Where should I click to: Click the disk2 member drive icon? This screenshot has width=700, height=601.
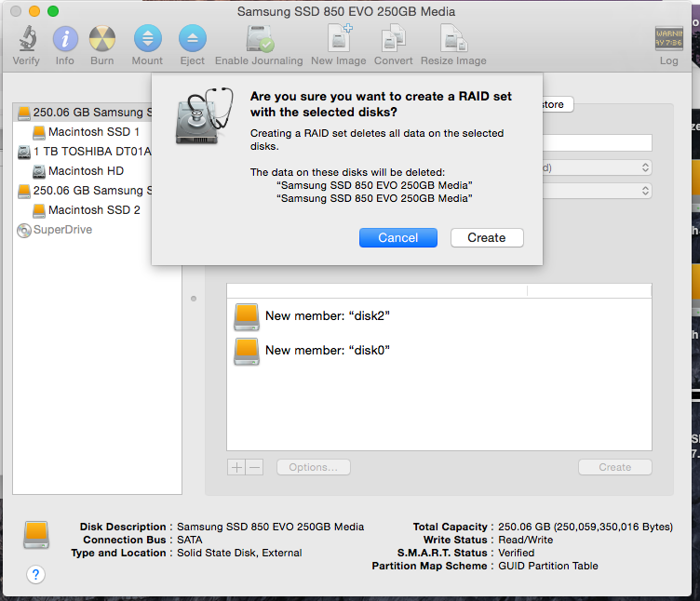[247, 317]
